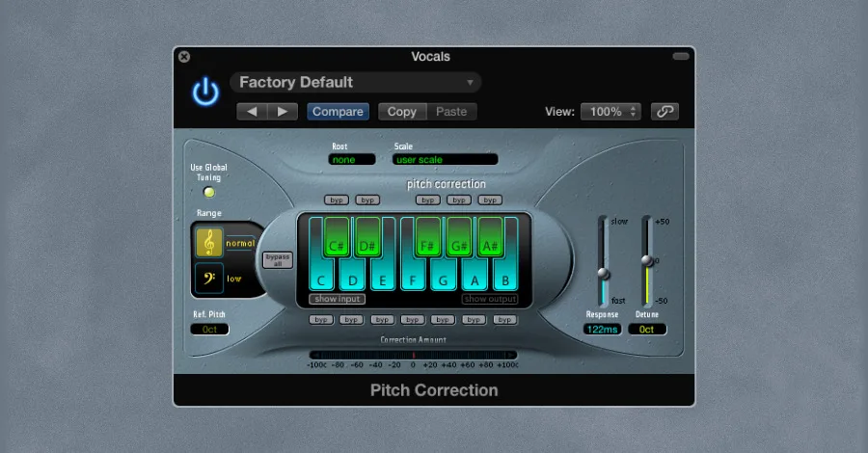Bypass the A# note
The image size is (868, 453).
[x=490, y=200]
